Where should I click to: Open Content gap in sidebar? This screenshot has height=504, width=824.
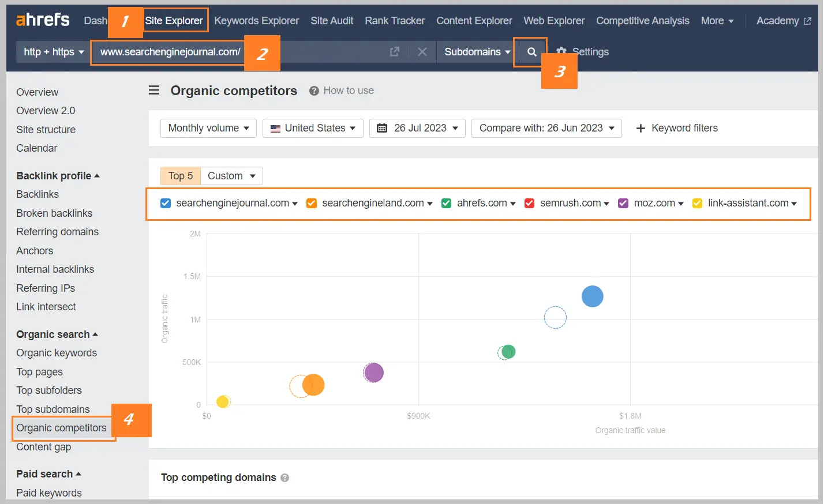click(44, 447)
